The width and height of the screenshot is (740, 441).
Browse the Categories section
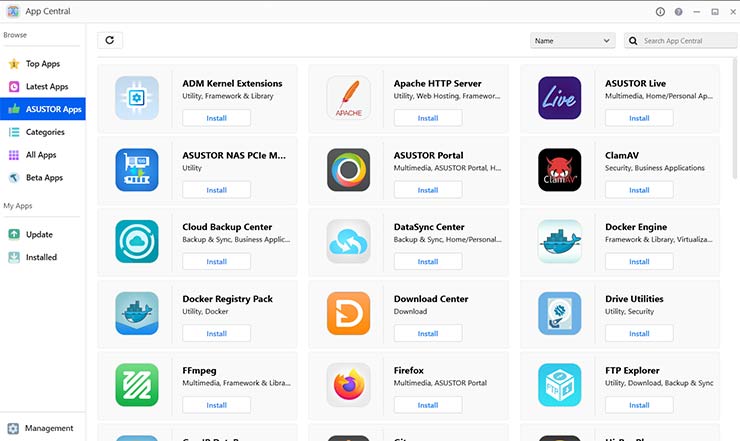(45, 132)
